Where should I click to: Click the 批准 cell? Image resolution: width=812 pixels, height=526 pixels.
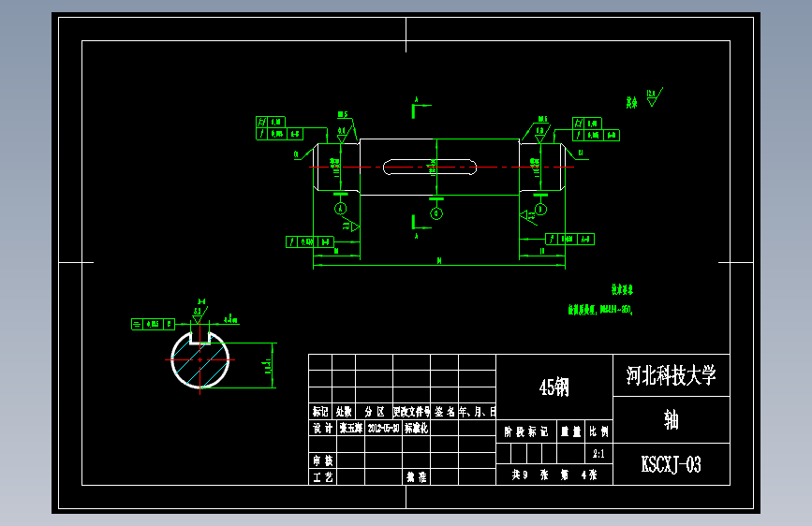(417, 476)
